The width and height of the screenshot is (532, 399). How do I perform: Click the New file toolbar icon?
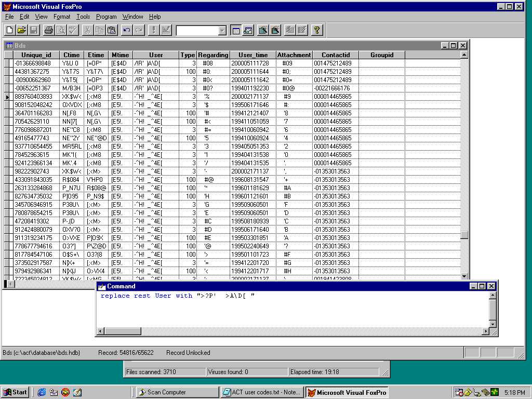pyautogui.click(x=10, y=30)
